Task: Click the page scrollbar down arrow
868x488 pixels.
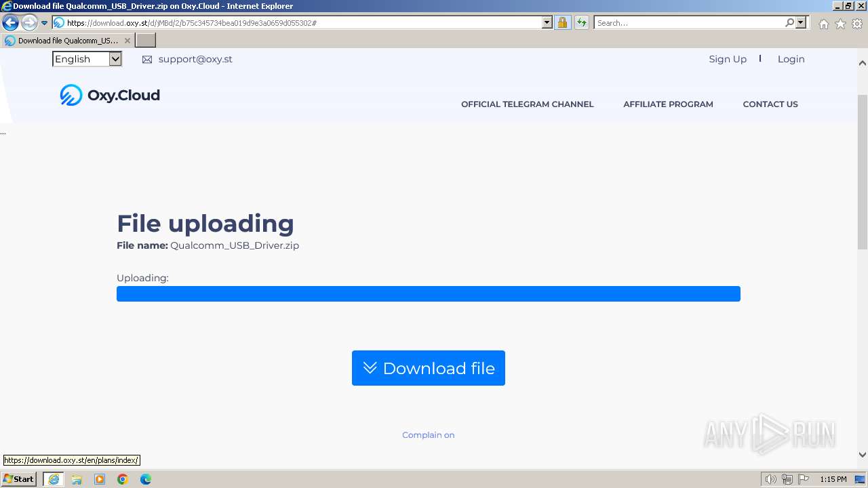Action: click(863, 455)
